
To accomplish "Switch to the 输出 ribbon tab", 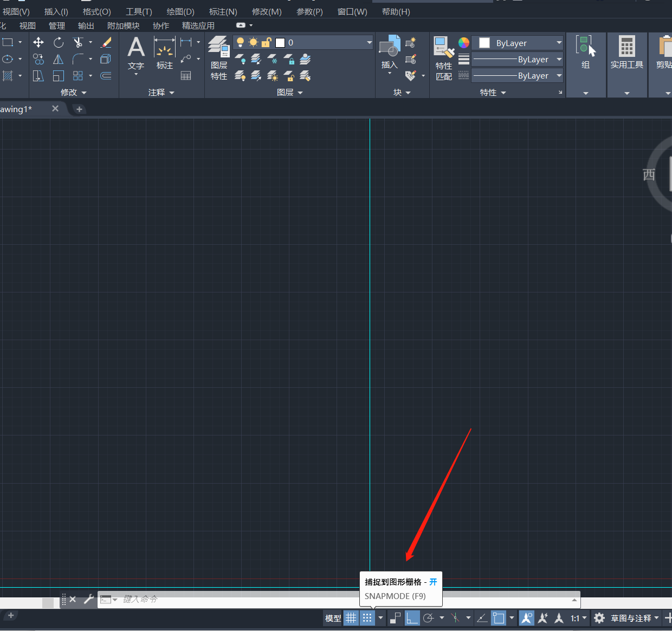I will coord(86,25).
